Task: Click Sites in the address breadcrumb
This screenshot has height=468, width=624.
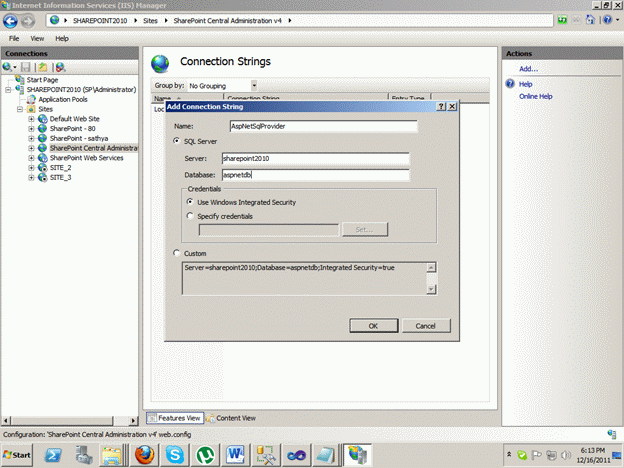Action: pos(150,21)
